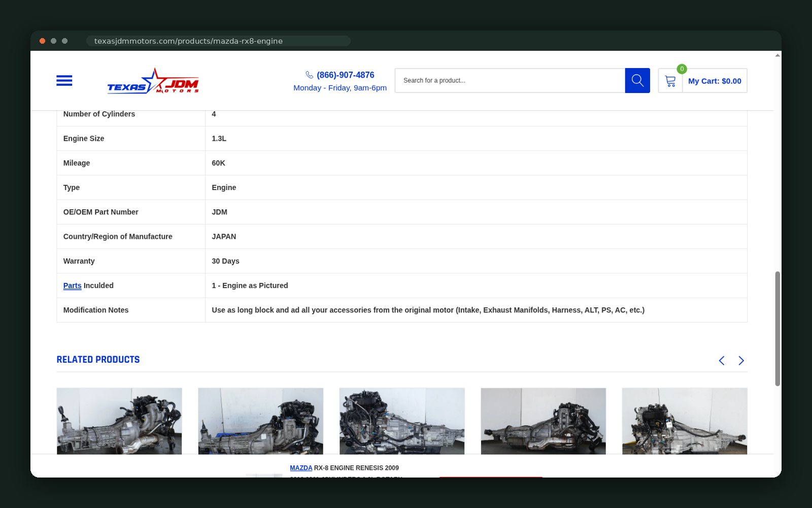The image size is (812, 508).
Task: Open third related engine thumbnail
Action: click(x=402, y=421)
